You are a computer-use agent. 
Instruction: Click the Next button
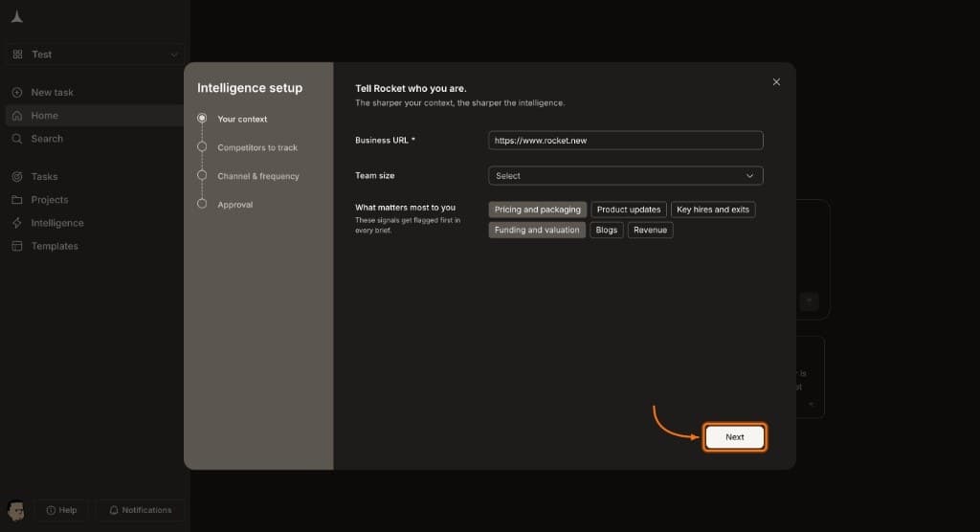tap(734, 437)
